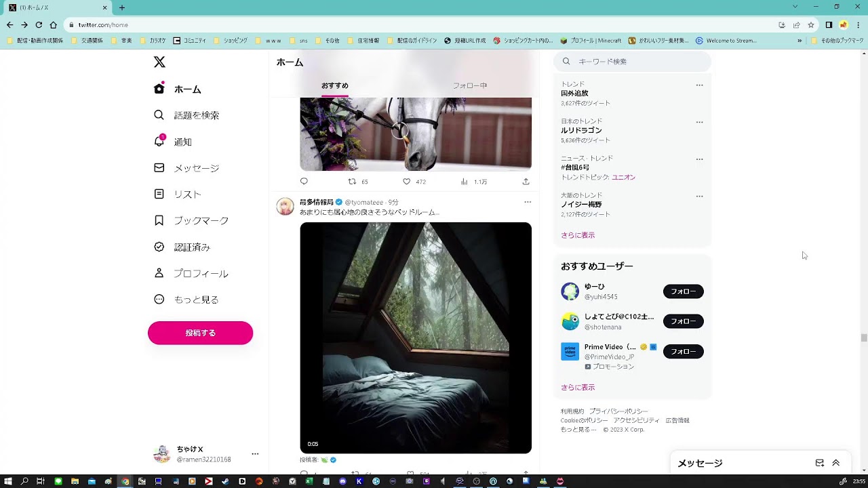Like the horse post with heart icon
The width and height of the screenshot is (868, 488).
point(407,182)
